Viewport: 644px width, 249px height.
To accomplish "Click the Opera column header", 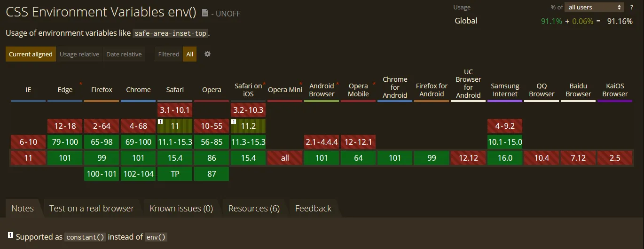I will pos(212,90).
